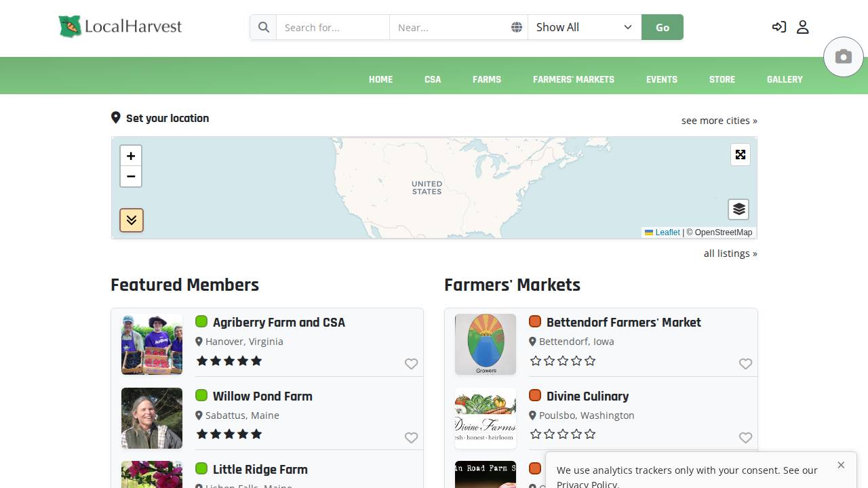Open the all listings link
The image size is (868, 488).
click(x=730, y=253)
